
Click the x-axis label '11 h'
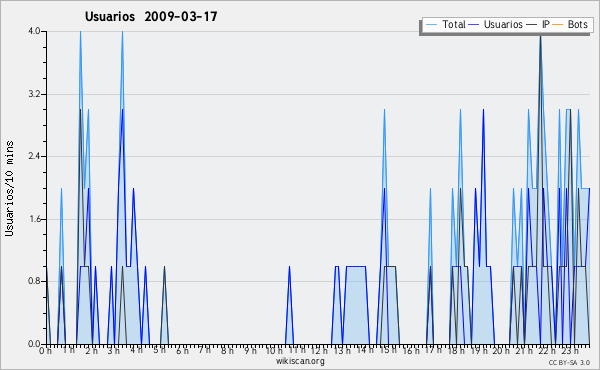[x=297, y=350]
